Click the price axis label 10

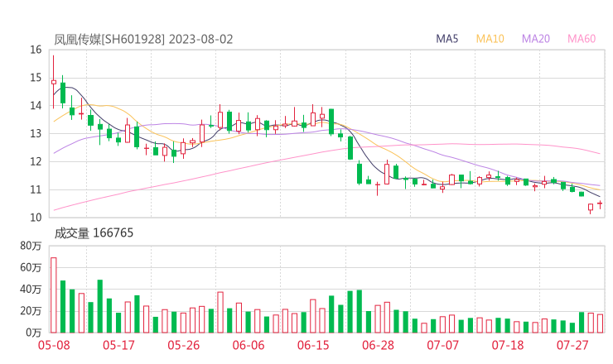[x=36, y=218]
